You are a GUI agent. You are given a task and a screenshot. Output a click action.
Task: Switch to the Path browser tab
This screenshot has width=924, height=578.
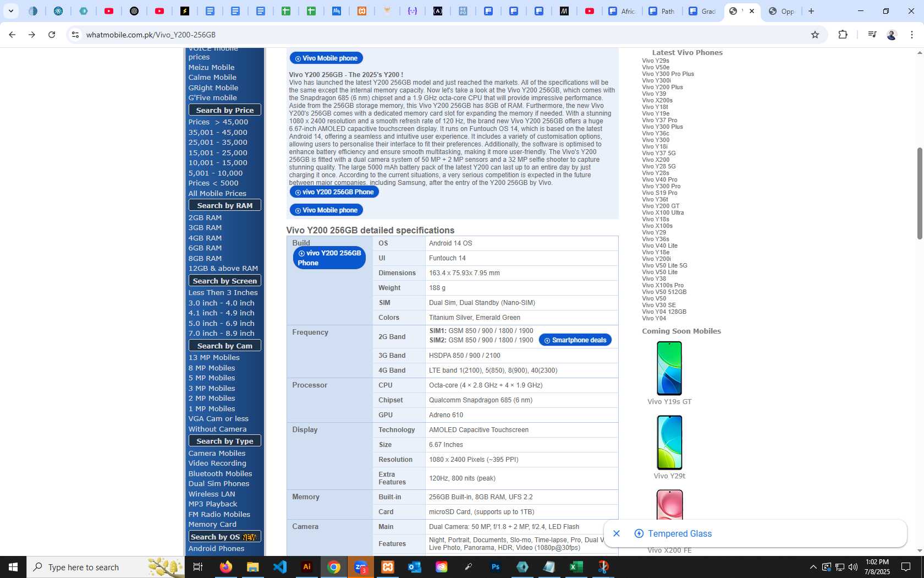point(662,11)
